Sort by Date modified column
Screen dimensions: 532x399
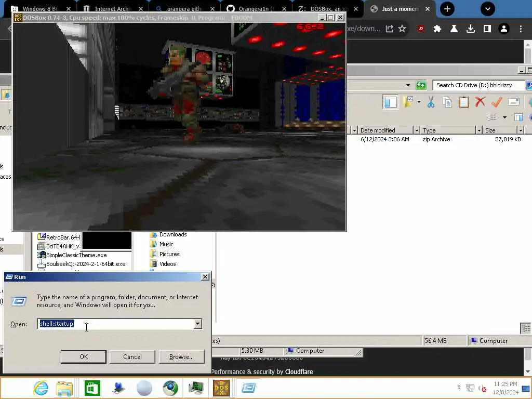click(x=386, y=130)
